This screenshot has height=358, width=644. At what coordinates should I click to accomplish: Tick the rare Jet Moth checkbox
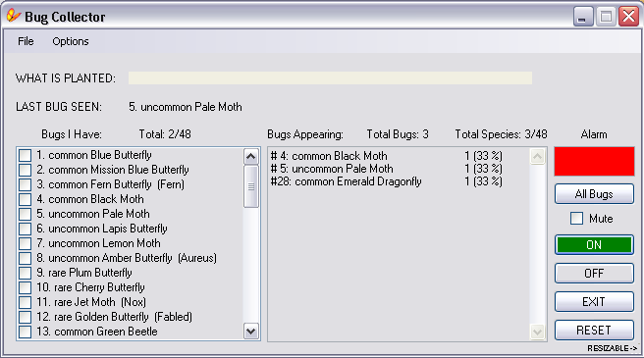point(26,302)
